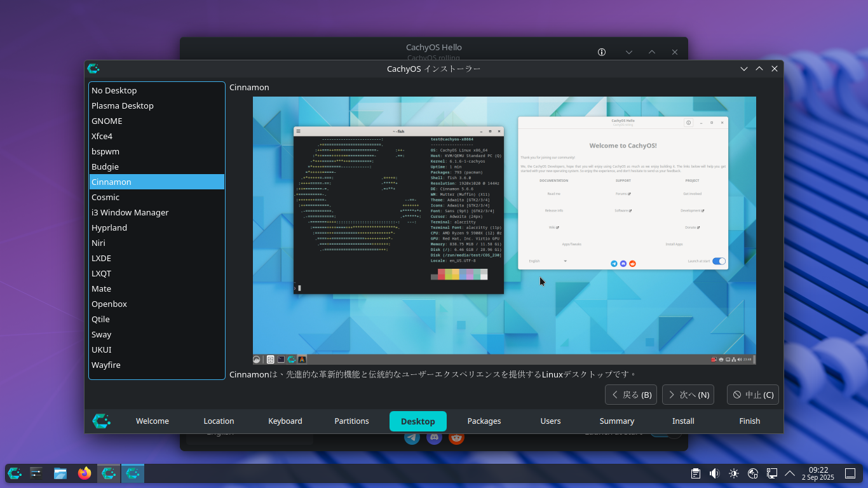Open the brightness tray icon
Image resolution: width=868 pixels, height=488 pixels.
[734, 473]
